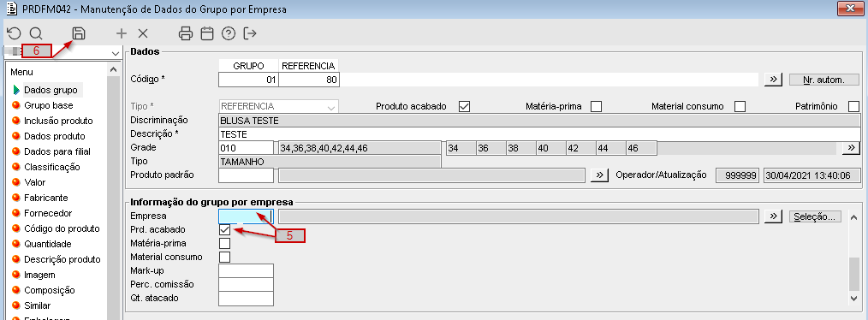Click the Qt. atacado input field
This screenshot has width=868, height=320.
tap(247, 299)
